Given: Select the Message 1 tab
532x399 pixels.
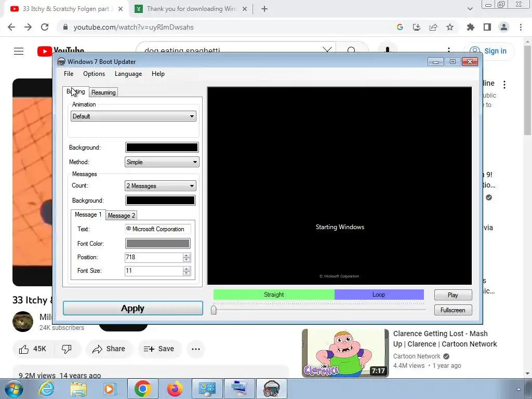Looking at the screenshot, I should pos(88,215).
